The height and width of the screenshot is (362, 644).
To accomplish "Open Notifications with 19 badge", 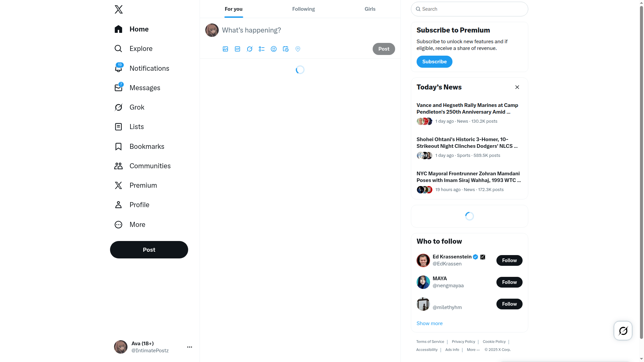I will coord(142,68).
